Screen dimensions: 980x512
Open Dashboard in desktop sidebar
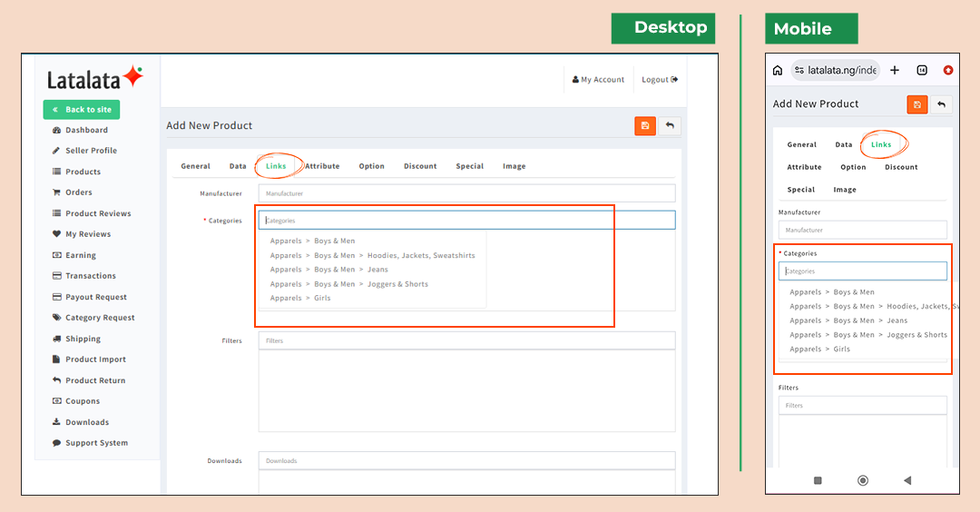point(80,130)
